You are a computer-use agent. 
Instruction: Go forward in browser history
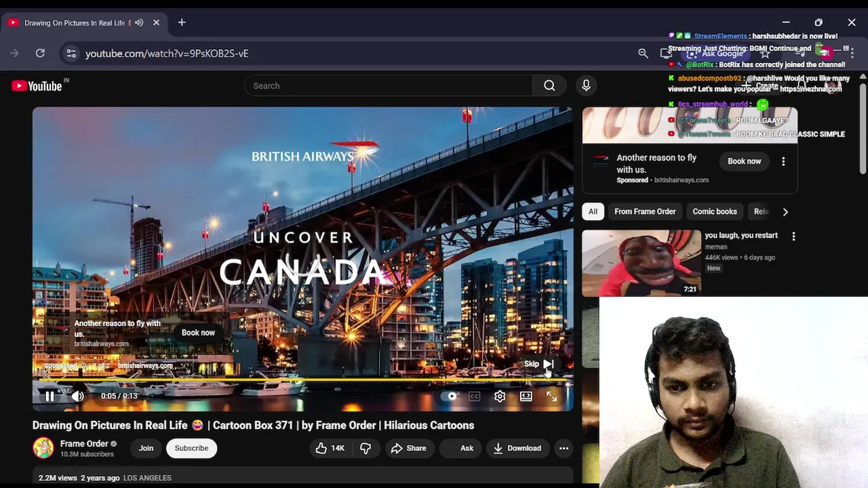tap(14, 53)
